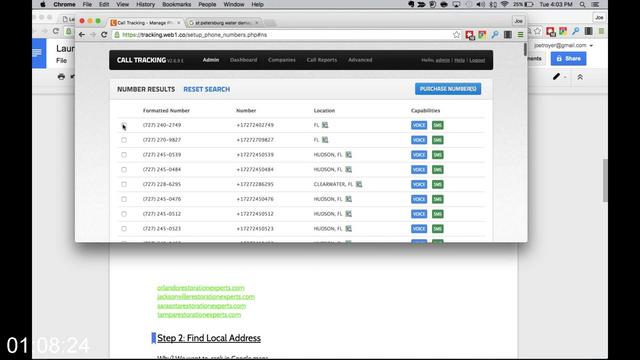Switch to the Call Tracking tab
The image size is (640, 360).
[x=145, y=23]
